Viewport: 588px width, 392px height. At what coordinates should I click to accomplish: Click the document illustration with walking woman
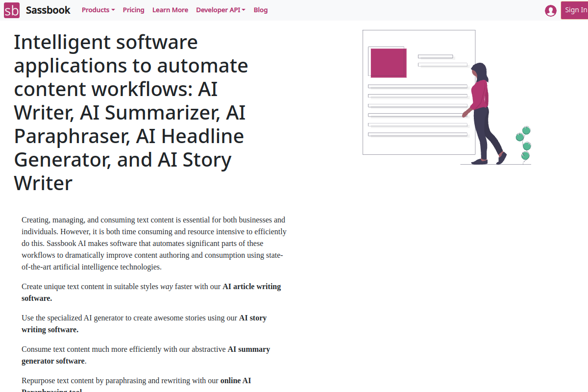click(x=446, y=97)
